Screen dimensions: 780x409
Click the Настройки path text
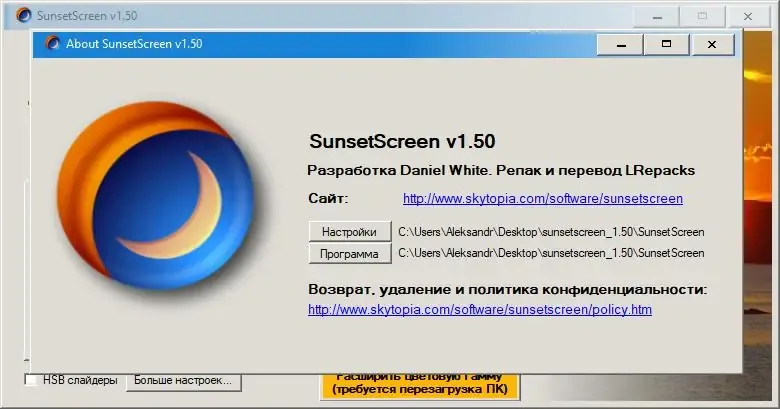(551, 232)
